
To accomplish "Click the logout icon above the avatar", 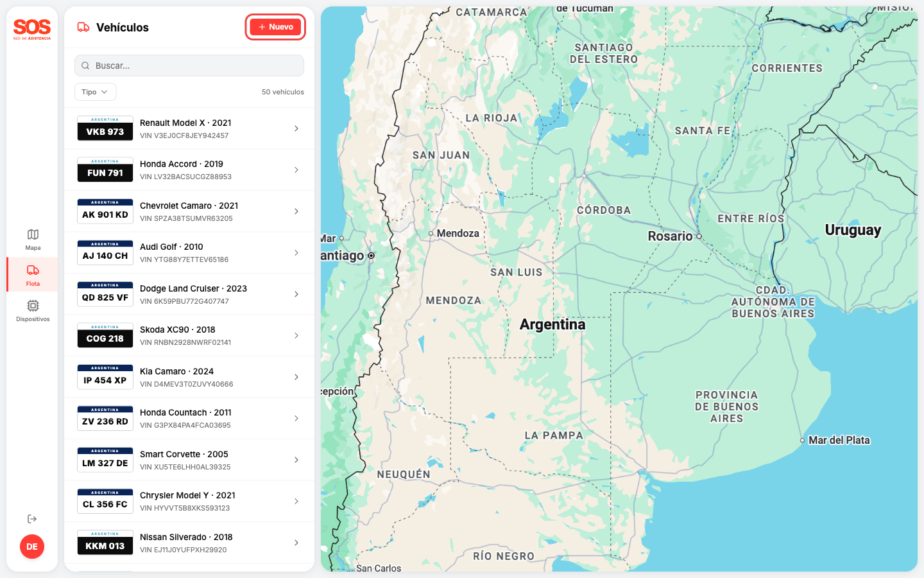I will click(32, 518).
